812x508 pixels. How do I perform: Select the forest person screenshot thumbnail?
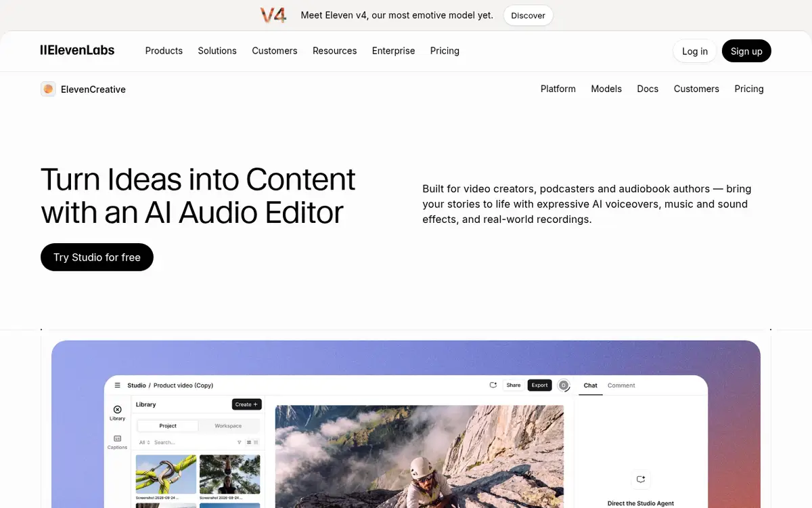pyautogui.click(x=230, y=474)
